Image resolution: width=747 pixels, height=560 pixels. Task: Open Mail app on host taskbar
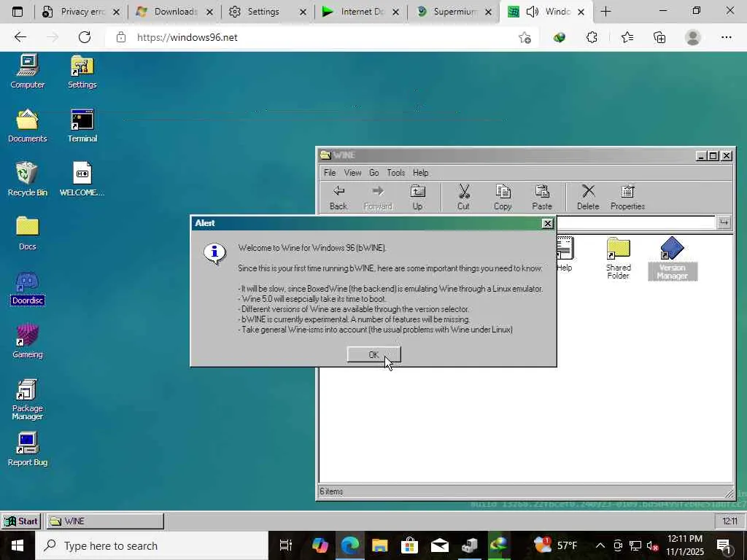click(439, 545)
